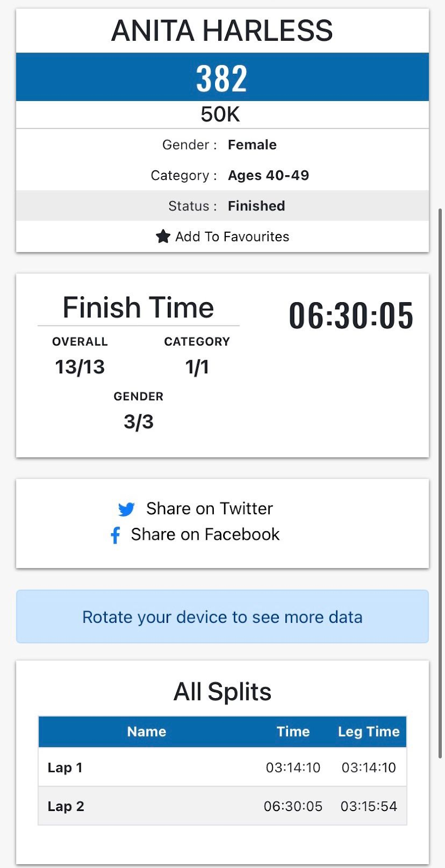Select the Lap 1 row
The width and height of the screenshot is (445, 868).
(x=223, y=767)
